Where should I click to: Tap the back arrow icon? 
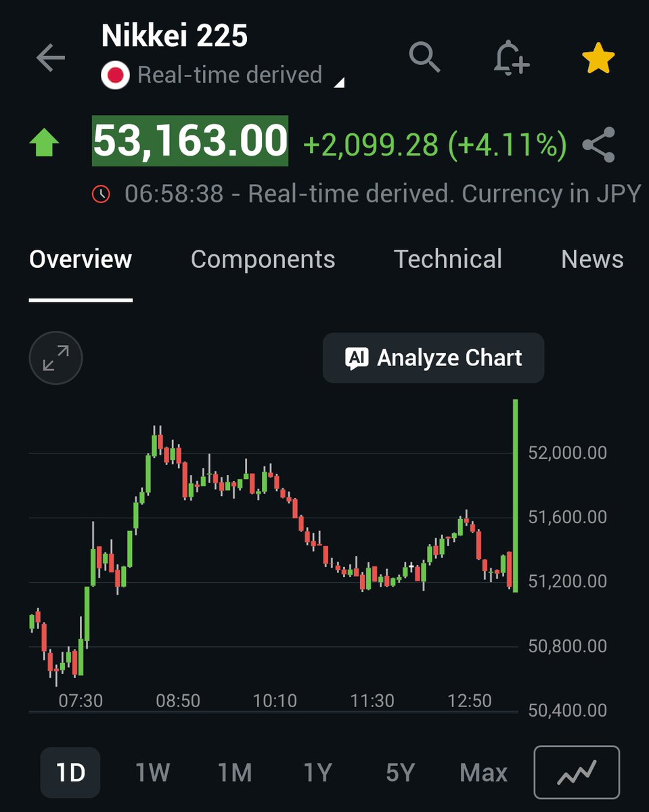[x=51, y=58]
